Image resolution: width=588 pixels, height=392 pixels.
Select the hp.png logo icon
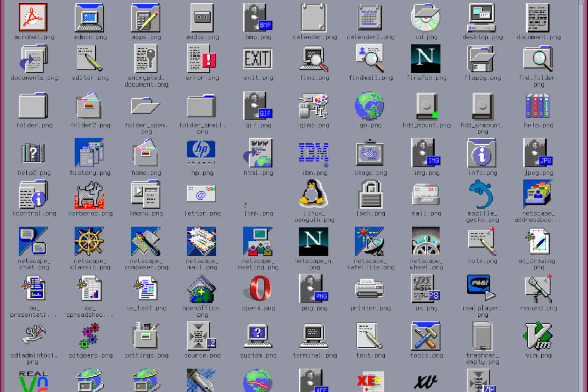click(x=202, y=153)
